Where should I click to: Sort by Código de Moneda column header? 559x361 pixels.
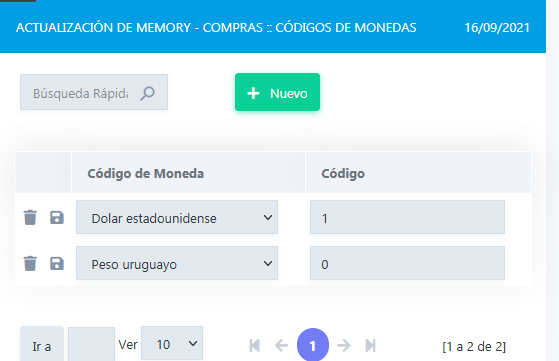(145, 174)
